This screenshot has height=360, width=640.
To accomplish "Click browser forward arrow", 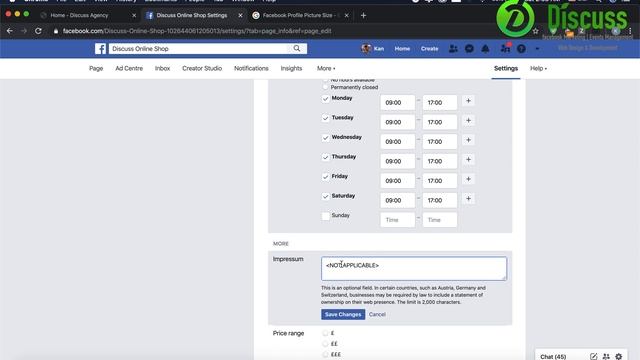I will (24, 31).
